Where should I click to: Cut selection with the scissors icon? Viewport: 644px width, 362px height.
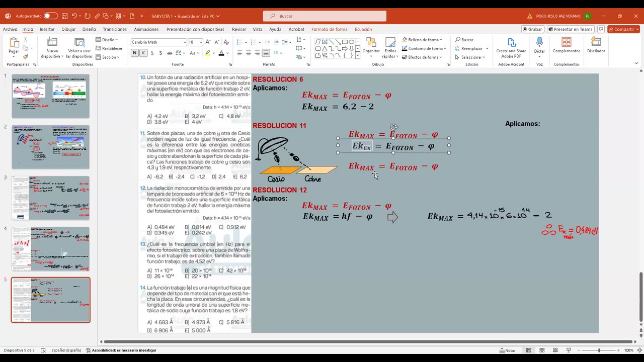click(26, 40)
